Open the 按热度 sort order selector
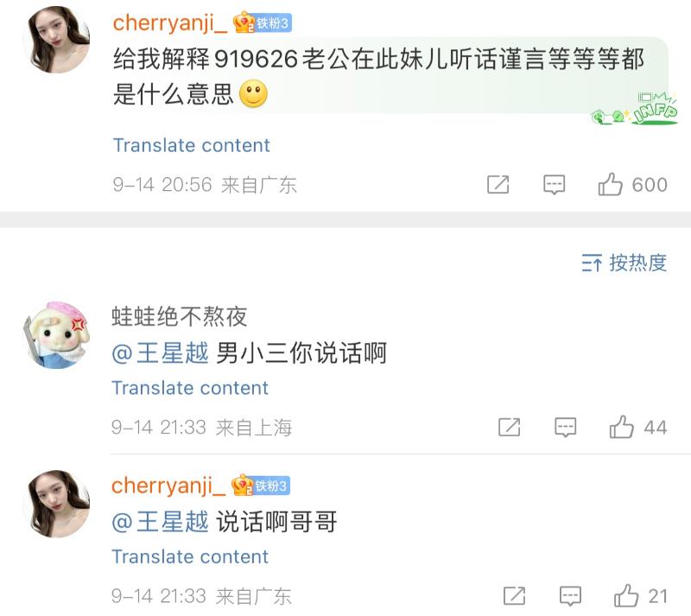 coord(624,263)
